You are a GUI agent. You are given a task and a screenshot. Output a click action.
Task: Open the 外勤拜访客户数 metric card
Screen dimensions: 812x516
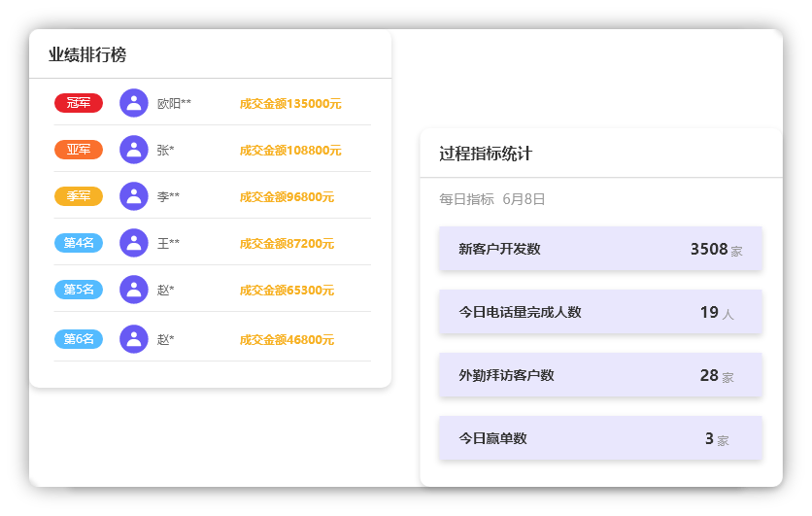[x=600, y=375]
